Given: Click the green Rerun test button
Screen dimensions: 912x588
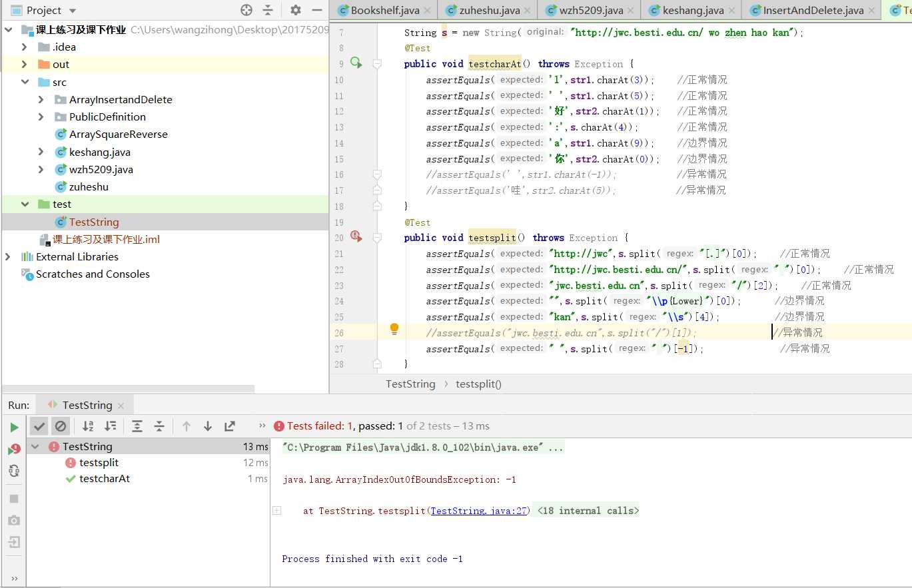Looking at the screenshot, I should [x=14, y=427].
